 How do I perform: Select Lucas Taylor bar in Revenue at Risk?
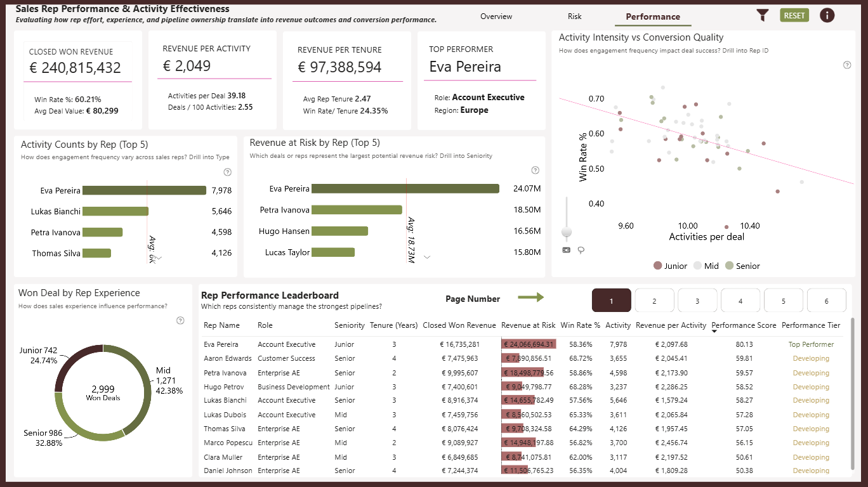click(333, 252)
